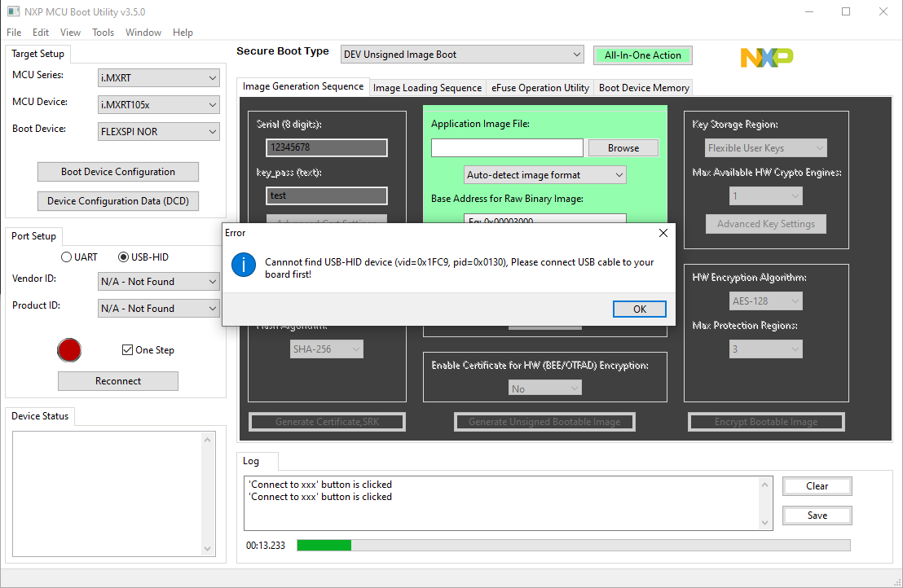Open the Secure Boot Type dropdown
This screenshot has height=588, width=903.
point(461,54)
